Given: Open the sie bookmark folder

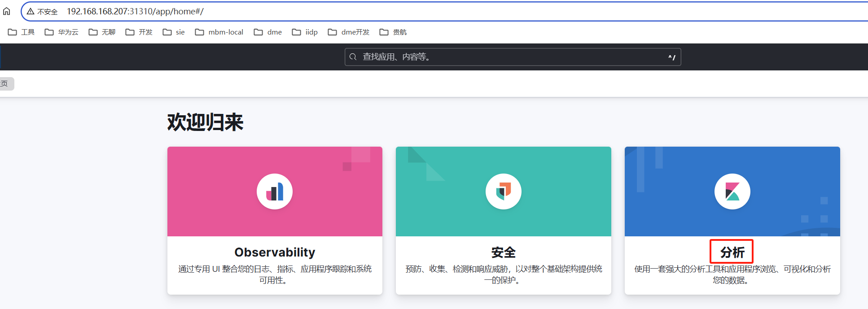Looking at the screenshot, I should click(x=174, y=32).
